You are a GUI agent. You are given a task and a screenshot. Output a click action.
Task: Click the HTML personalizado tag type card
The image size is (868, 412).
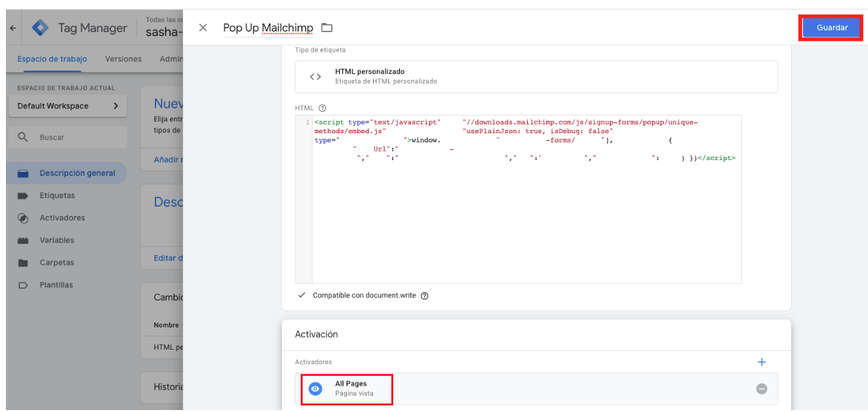point(536,77)
